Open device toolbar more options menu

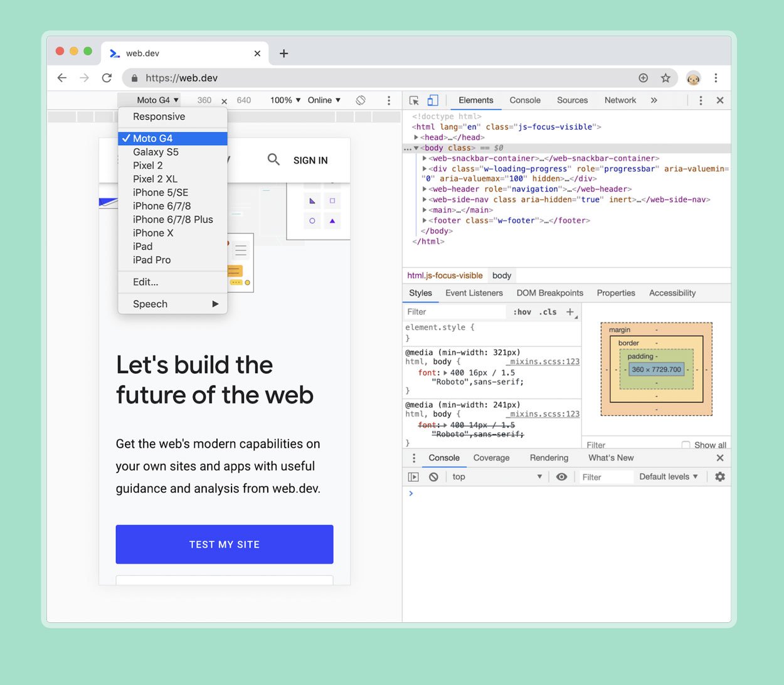tap(389, 100)
